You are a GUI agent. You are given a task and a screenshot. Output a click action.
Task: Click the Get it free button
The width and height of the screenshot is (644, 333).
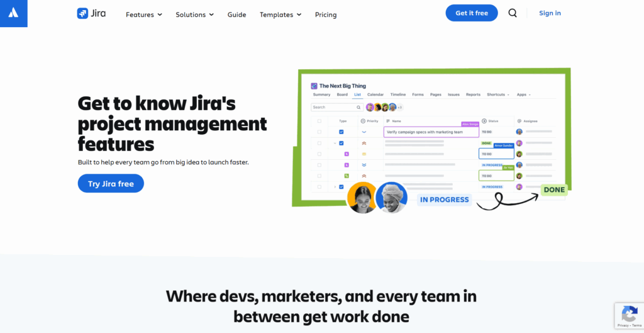pyautogui.click(x=472, y=13)
